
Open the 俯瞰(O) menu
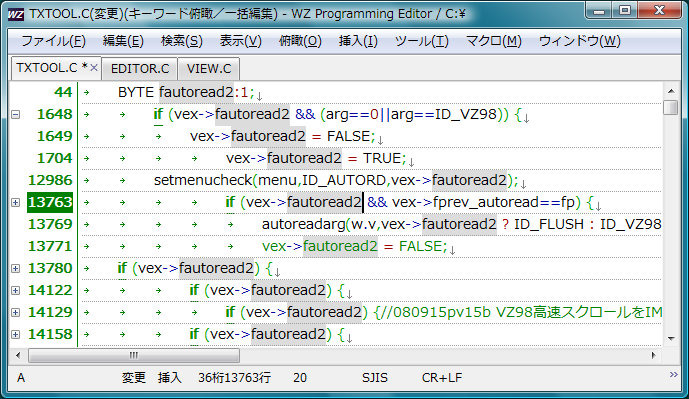click(x=300, y=41)
